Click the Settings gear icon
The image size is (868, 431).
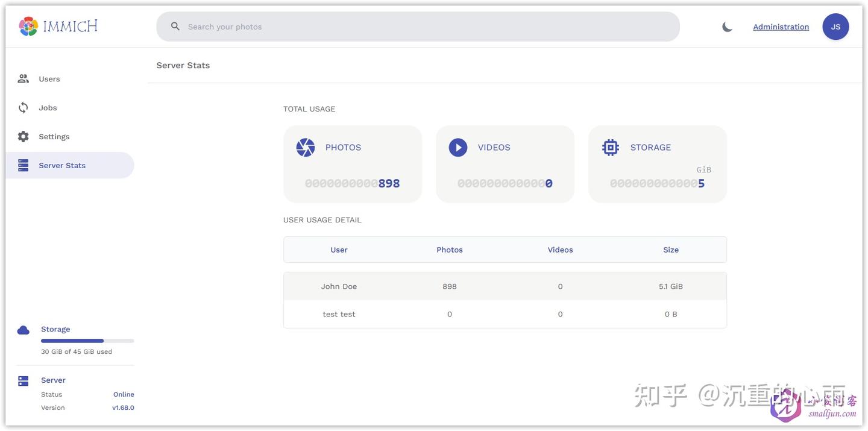click(24, 136)
